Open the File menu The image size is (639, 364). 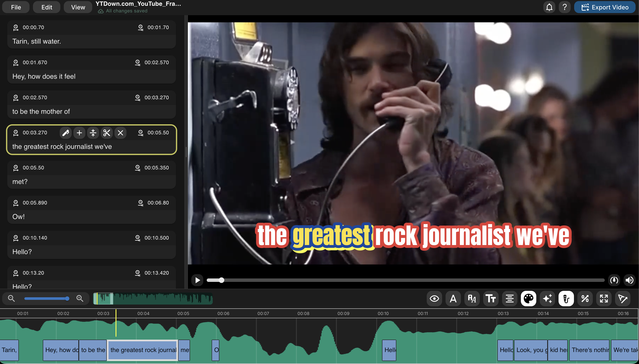(16, 7)
